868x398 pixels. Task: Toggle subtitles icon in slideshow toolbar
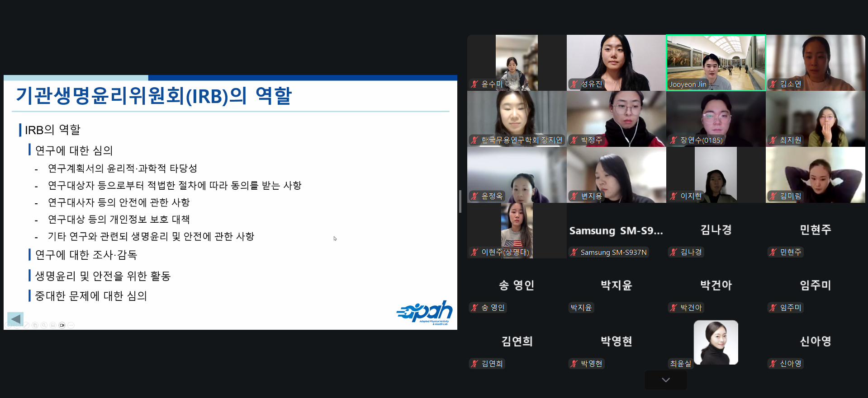[53, 325]
